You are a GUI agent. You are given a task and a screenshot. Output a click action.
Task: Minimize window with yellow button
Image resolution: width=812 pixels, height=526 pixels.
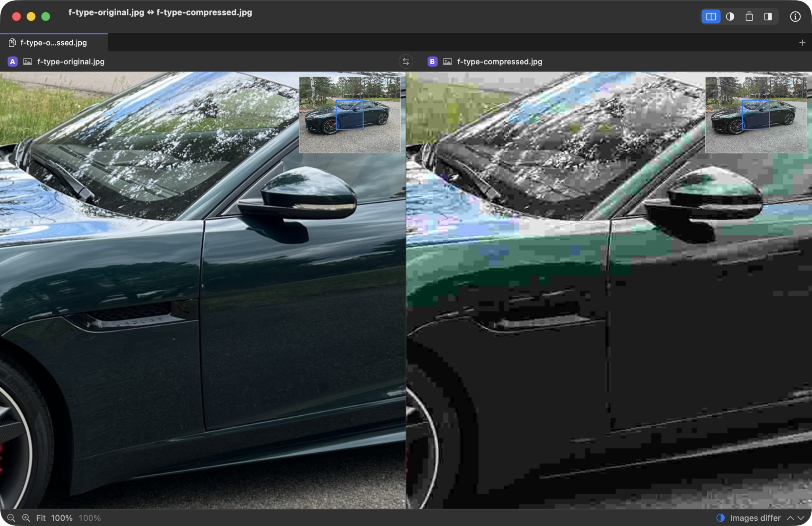point(31,16)
